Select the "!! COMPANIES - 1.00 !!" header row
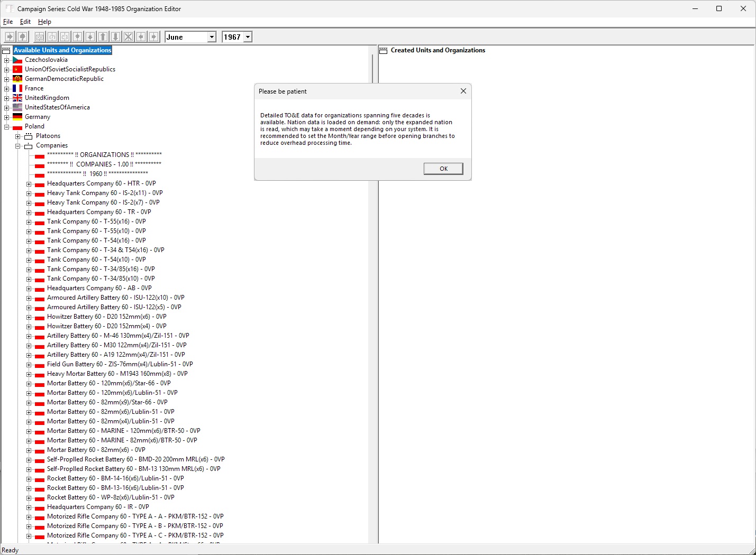The width and height of the screenshot is (756, 555). [104, 164]
